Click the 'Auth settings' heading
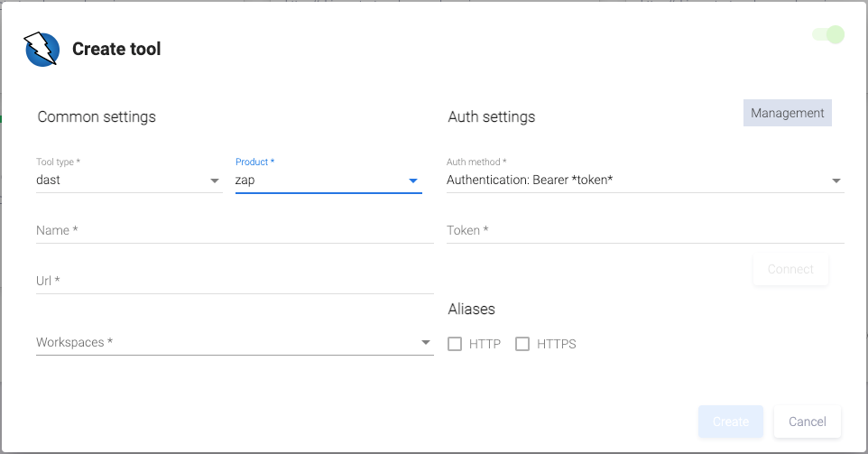Viewport: 868px width, 454px height. tap(491, 116)
